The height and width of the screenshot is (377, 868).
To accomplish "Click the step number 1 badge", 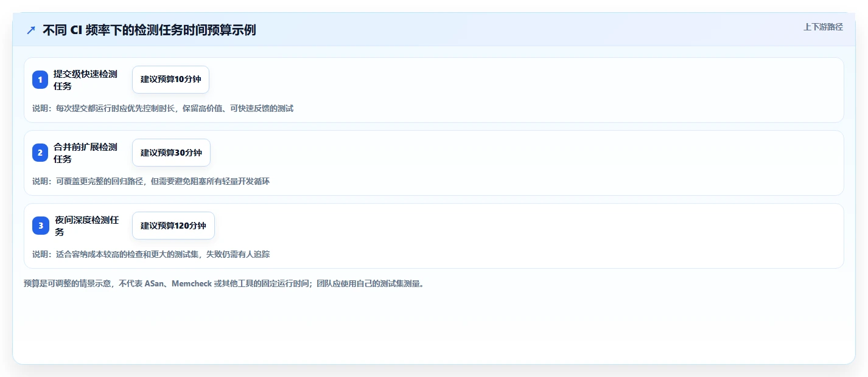I will pos(40,80).
